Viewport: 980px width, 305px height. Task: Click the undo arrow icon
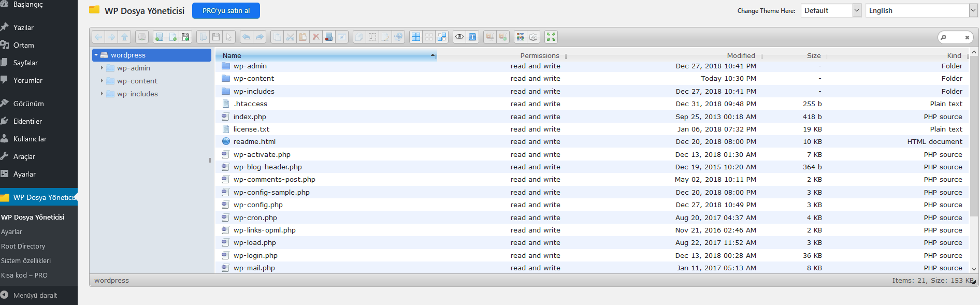click(x=247, y=37)
